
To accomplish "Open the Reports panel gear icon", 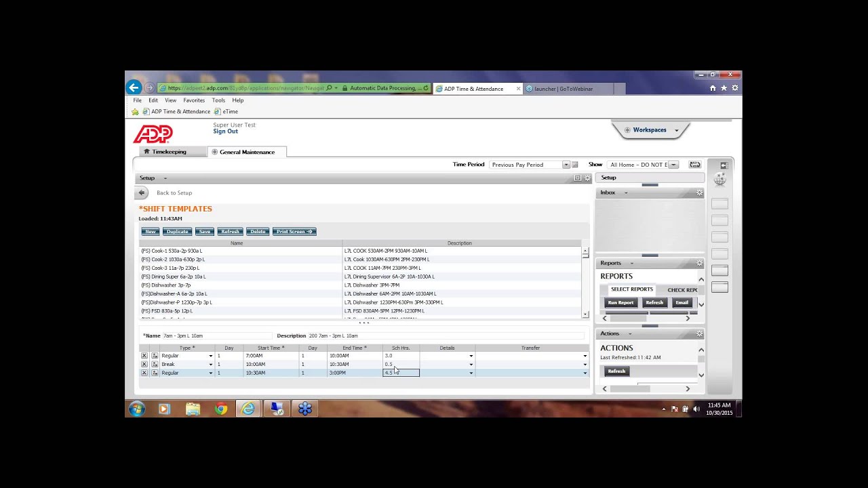I will [699, 263].
